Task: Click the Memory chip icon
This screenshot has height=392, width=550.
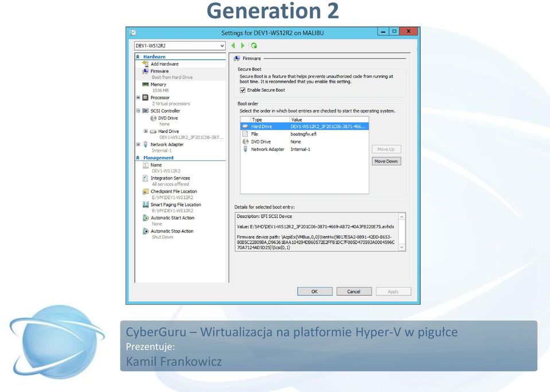Action: pyautogui.click(x=146, y=84)
